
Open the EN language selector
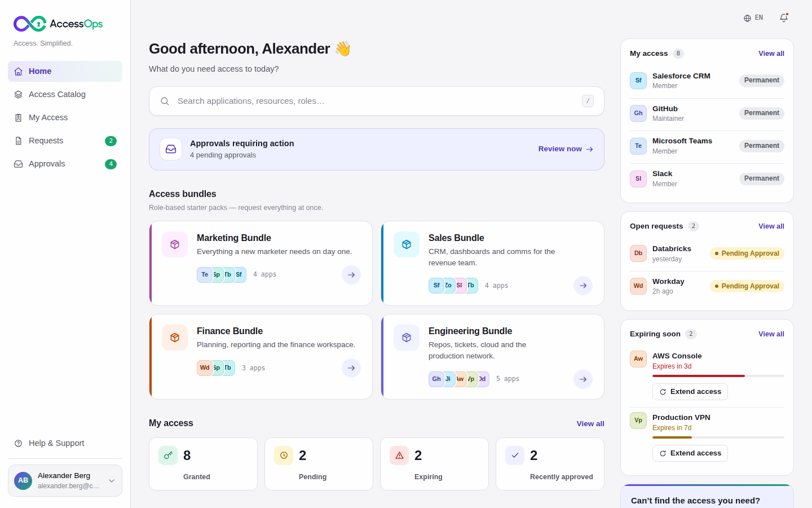[753, 18]
